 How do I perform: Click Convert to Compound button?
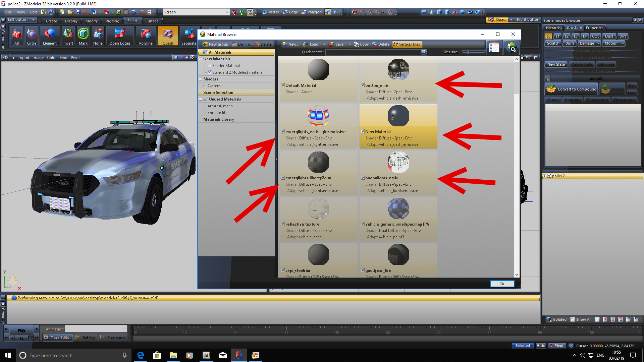click(572, 89)
